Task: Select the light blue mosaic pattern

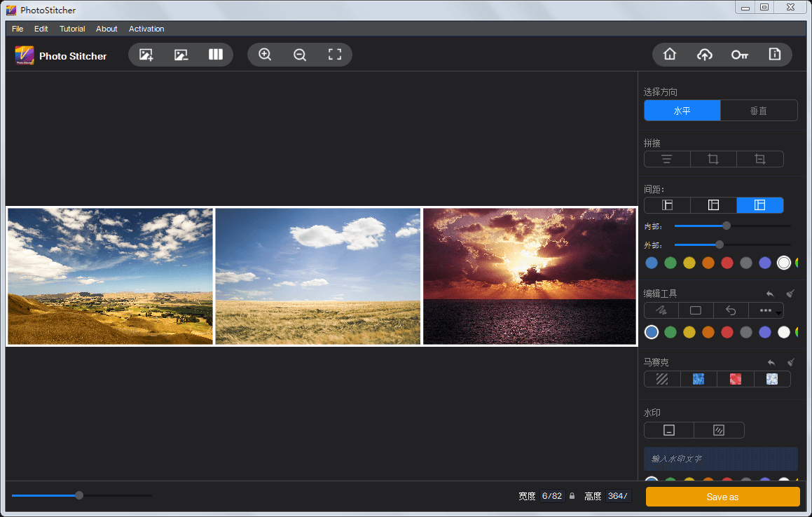Action: (x=772, y=379)
